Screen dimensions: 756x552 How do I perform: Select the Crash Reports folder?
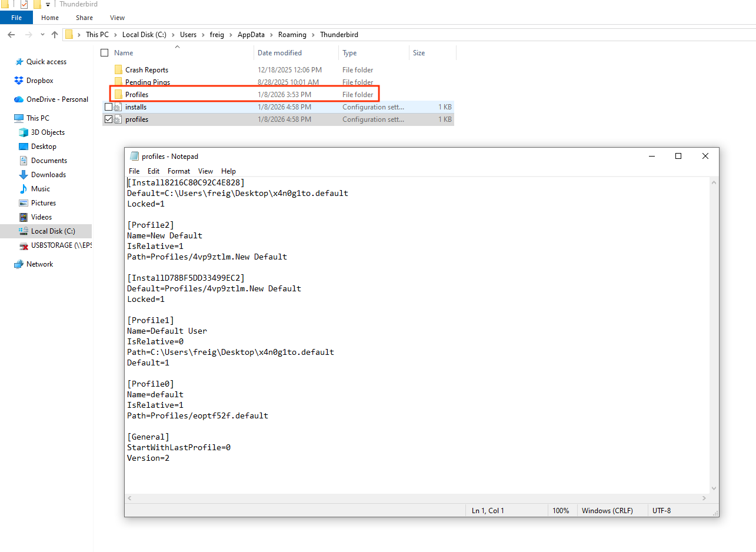pos(146,70)
